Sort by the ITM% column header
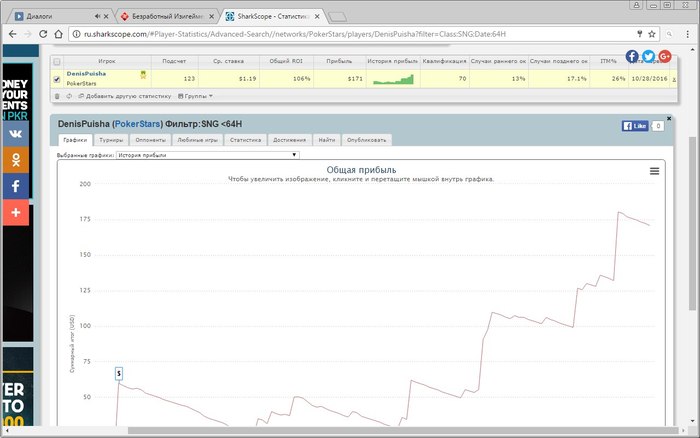This screenshot has width=700, height=438. (608, 61)
